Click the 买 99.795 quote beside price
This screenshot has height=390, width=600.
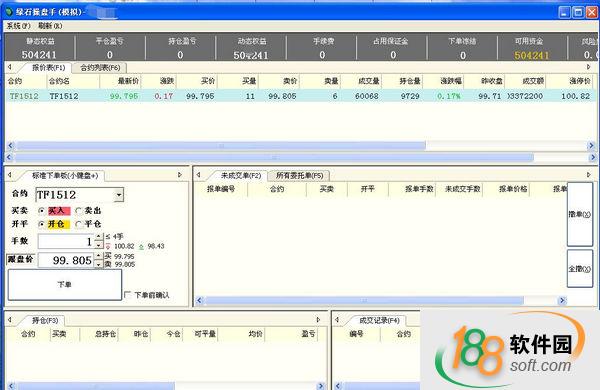[x=119, y=256]
